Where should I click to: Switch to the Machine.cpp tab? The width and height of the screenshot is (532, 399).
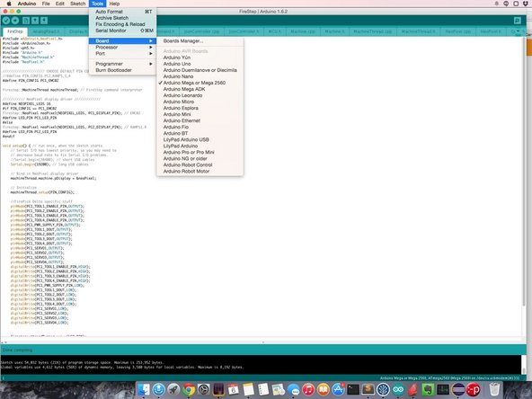point(303,31)
